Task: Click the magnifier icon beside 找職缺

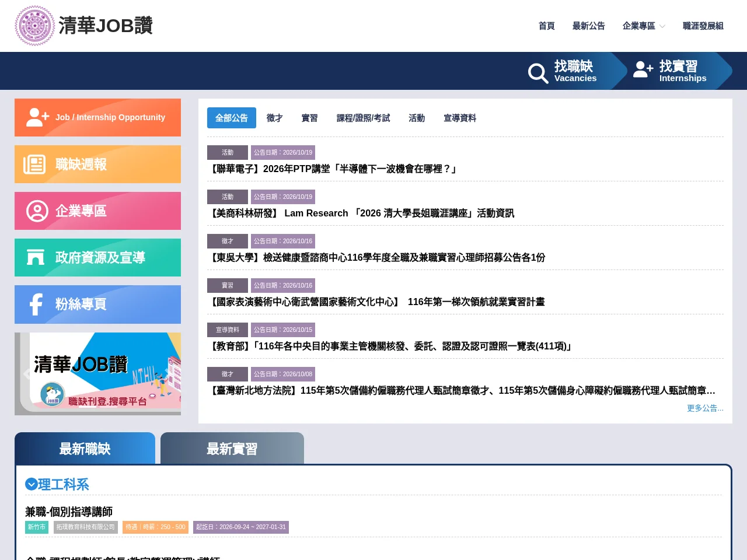Action: 538,73
